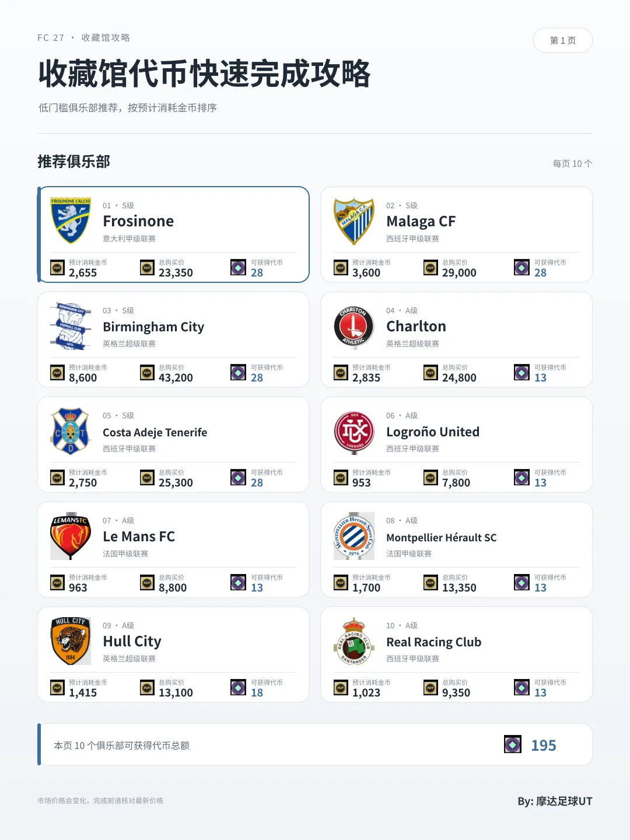Open the Costa Adeje Tenerife crest
Image resolution: width=630 pixels, height=840 pixels.
[x=71, y=431]
